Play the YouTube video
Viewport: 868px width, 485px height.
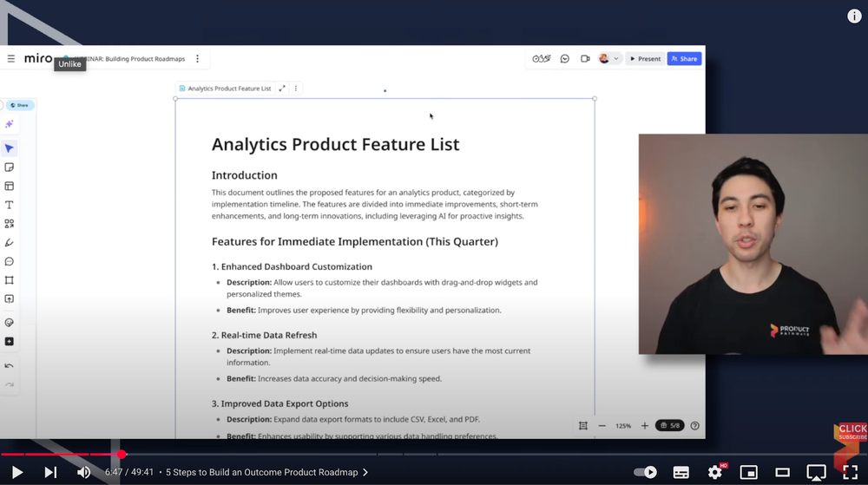click(17, 472)
